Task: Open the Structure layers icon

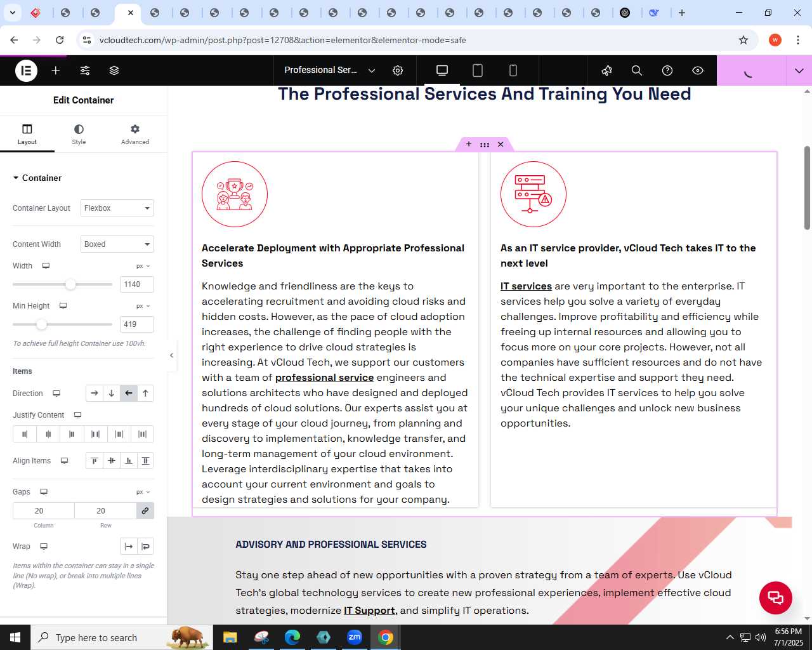Action: click(x=114, y=70)
